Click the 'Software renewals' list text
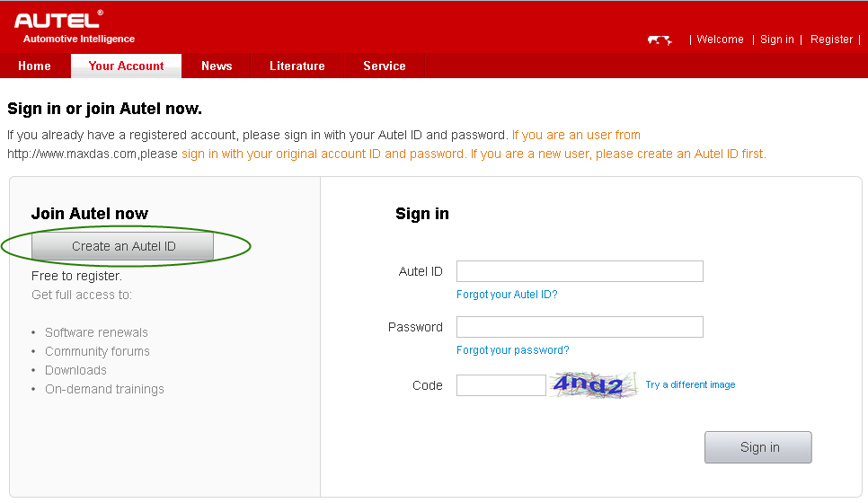The width and height of the screenshot is (868, 503). tap(96, 332)
